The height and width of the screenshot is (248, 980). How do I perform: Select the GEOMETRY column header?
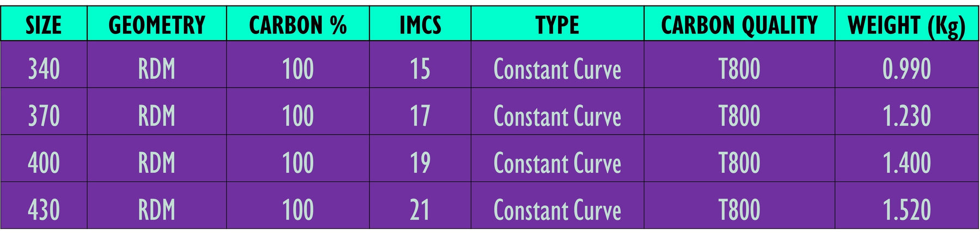click(x=157, y=25)
